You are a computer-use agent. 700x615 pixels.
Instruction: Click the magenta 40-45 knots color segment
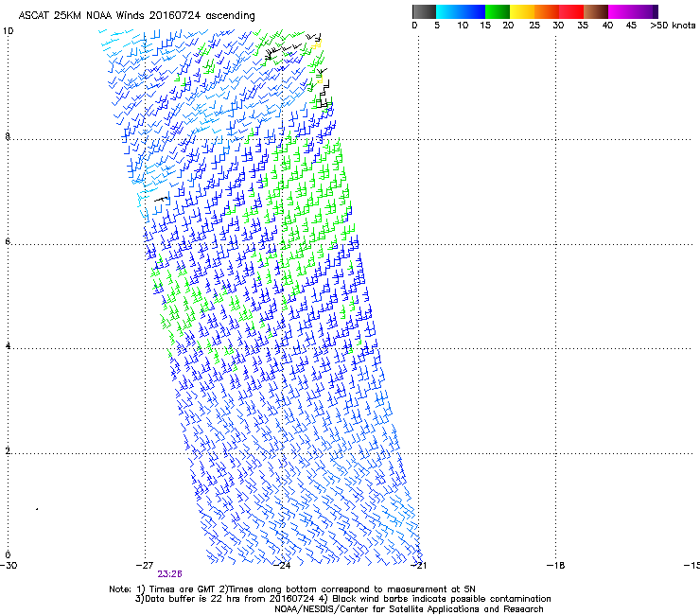(621, 11)
